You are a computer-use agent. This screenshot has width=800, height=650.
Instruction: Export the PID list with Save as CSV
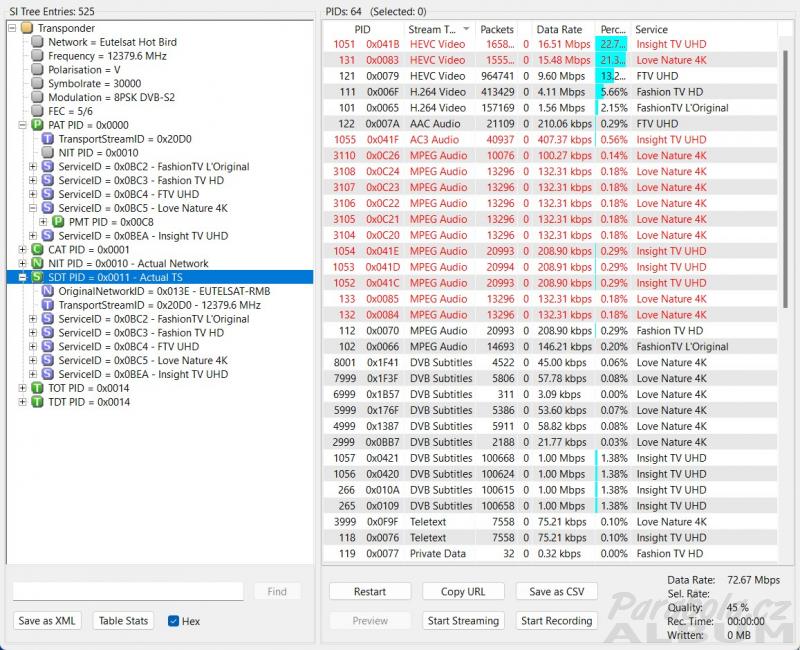tap(557, 591)
